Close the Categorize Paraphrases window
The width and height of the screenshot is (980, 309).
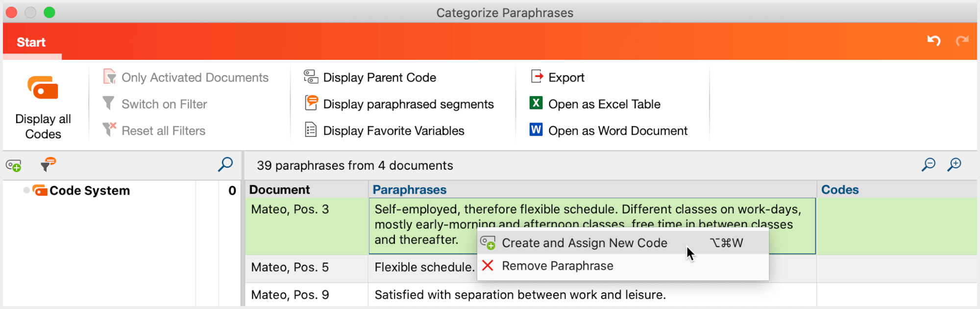11,12
